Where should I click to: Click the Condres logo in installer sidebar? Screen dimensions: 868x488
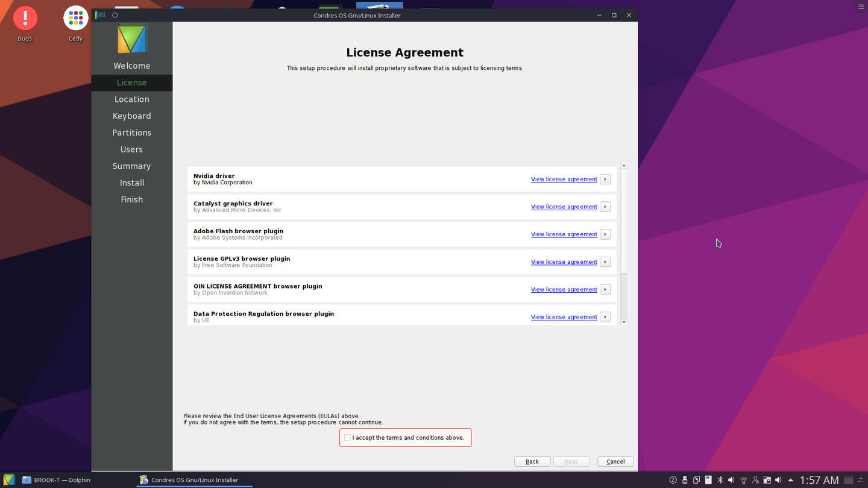point(131,39)
